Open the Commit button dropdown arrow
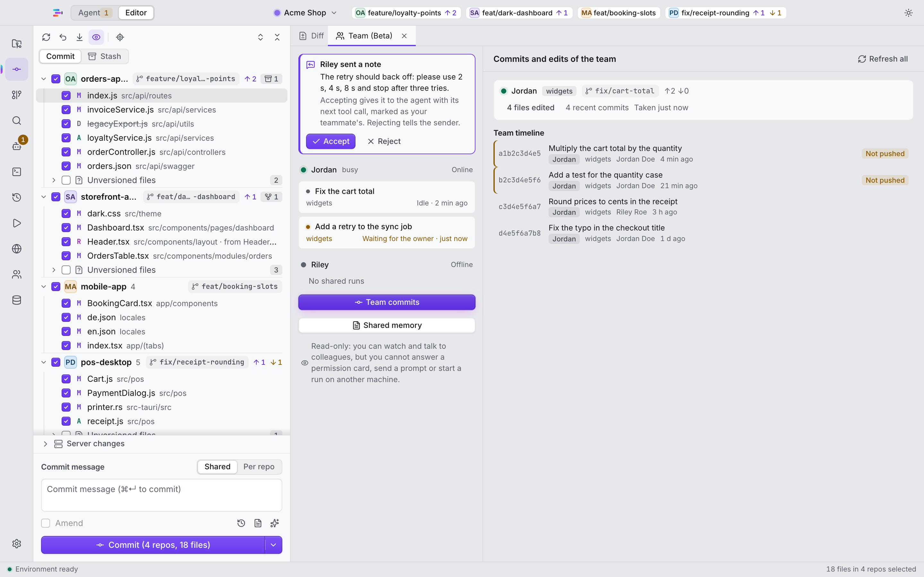The width and height of the screenshot is (924, 577). click(273, 545)
